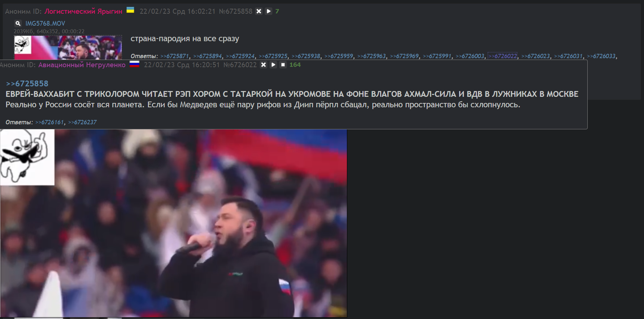This screenshot has height=319, width=644.
Task: Click the small video thumbnail in the first post
Action: point(68,47)
